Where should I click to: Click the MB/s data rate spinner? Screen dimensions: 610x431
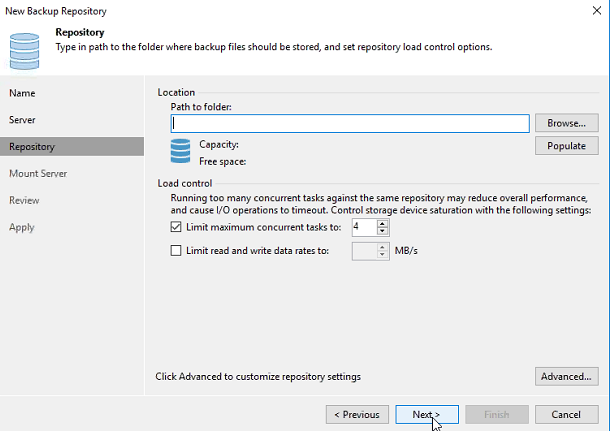tap(369, 250)
